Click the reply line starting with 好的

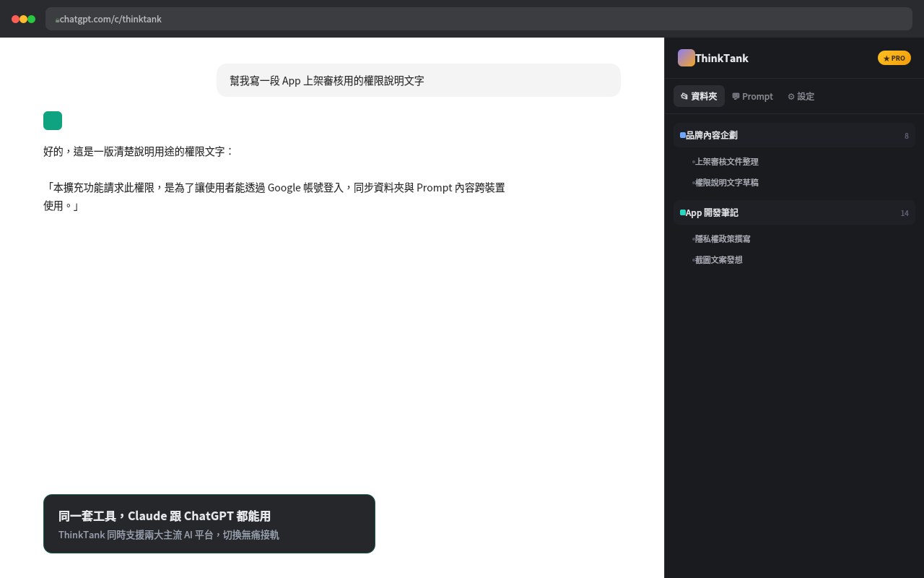click(x=139, y=151)
